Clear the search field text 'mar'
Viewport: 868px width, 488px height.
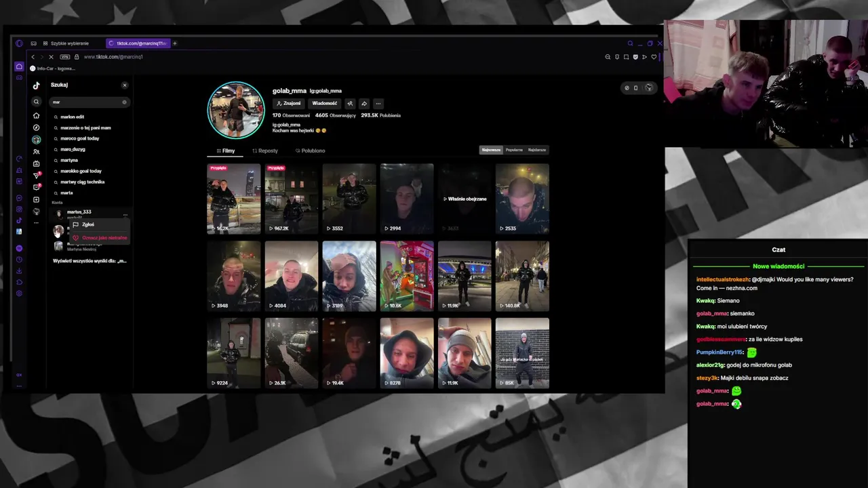coord(124,102)
